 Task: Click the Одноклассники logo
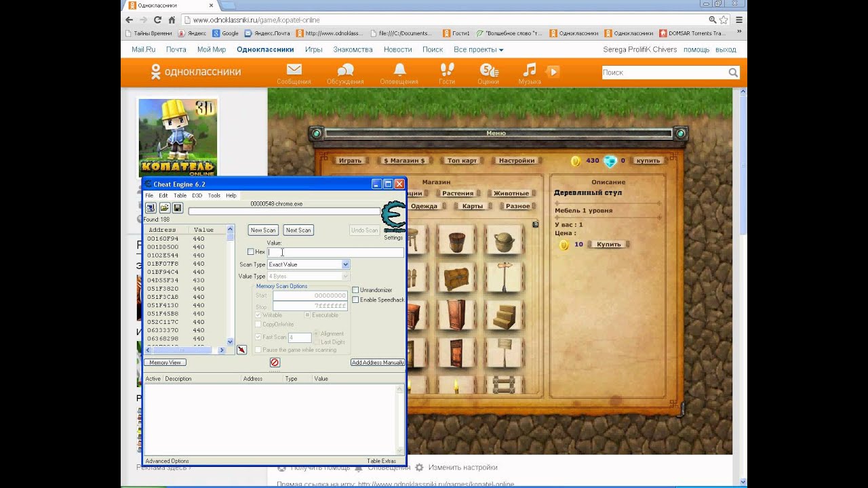(195, 71)
